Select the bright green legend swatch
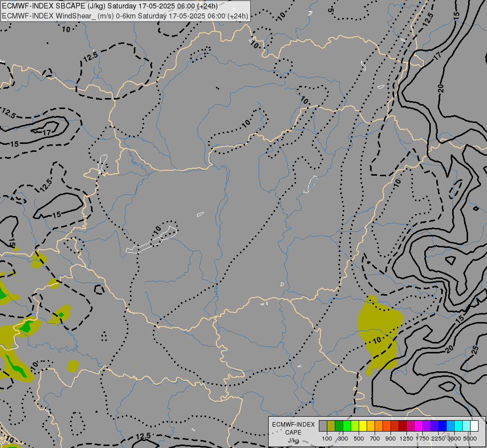Viewport: 487px width, 448px height. click(347, 426)
